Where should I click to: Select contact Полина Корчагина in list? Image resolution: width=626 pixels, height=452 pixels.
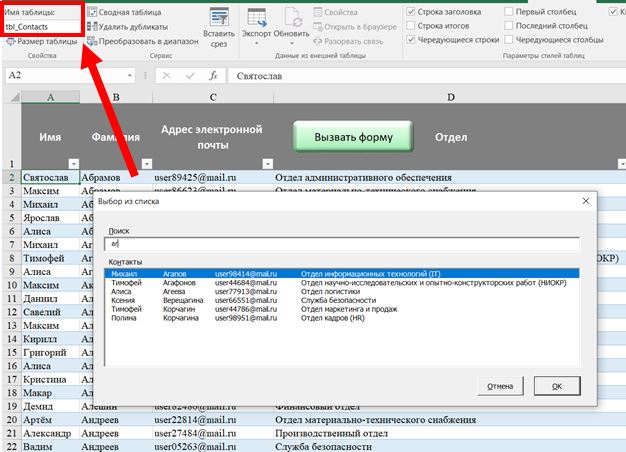[342, 318]
